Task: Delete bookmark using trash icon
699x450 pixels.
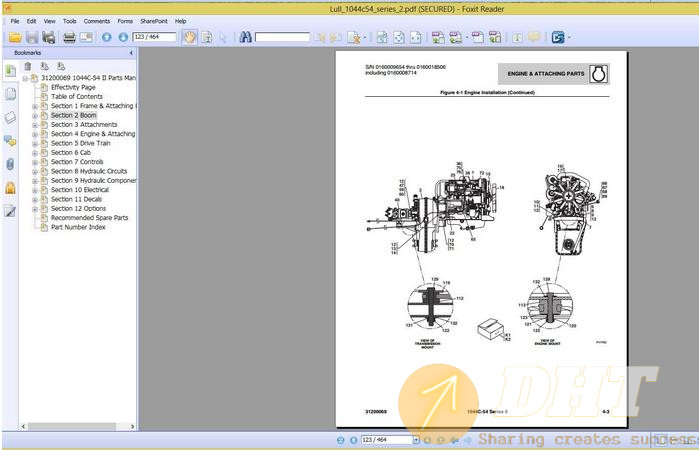Action: tap(28, 66)
